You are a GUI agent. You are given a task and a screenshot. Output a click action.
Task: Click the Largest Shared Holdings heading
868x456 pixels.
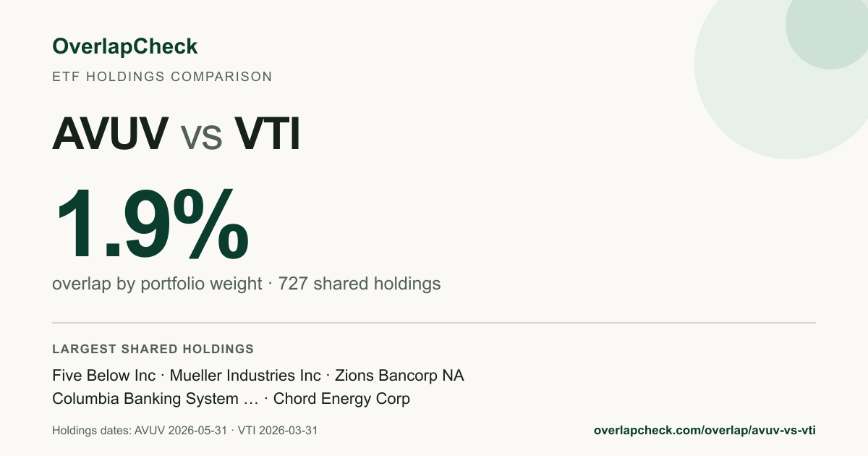[153, 349]
